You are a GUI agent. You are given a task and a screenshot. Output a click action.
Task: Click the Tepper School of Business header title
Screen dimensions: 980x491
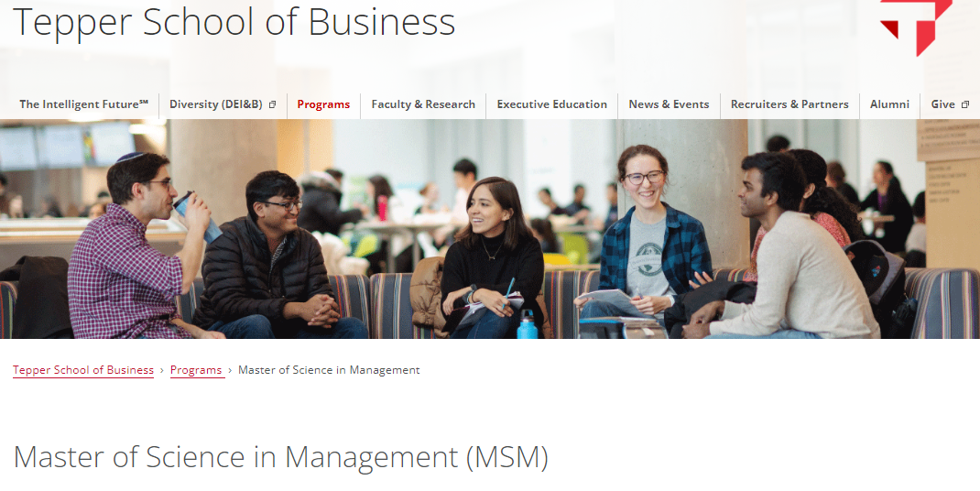click(x=234, y=22)
